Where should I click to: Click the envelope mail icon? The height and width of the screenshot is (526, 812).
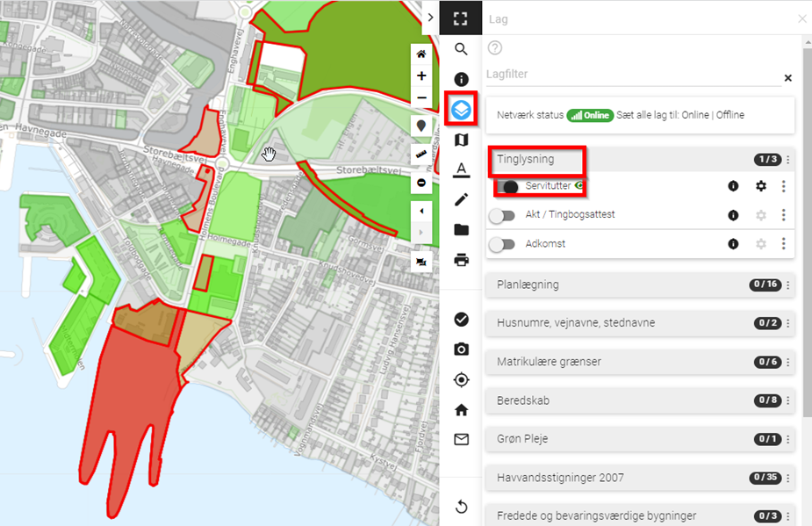[461, 439]
